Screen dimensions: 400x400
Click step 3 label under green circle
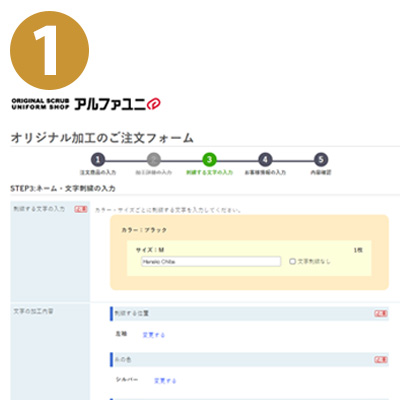209,172
